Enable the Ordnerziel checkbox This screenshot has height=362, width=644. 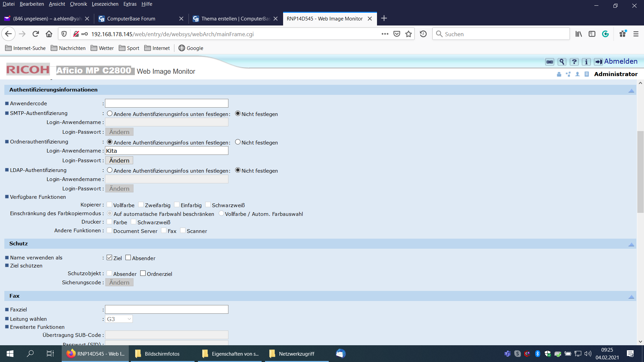tap(143, 273)
